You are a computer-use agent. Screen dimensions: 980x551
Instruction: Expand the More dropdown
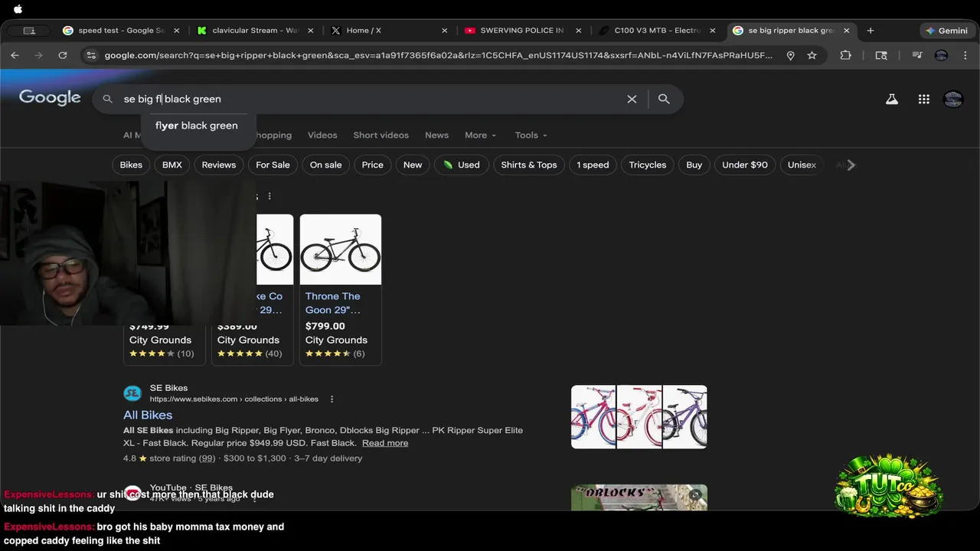point(480,135)
